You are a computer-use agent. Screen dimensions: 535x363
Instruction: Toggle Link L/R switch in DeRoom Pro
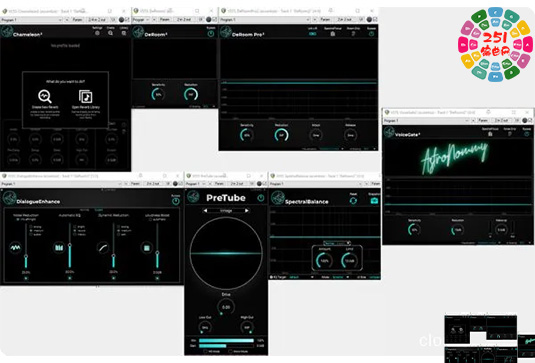tap(312, 34)
